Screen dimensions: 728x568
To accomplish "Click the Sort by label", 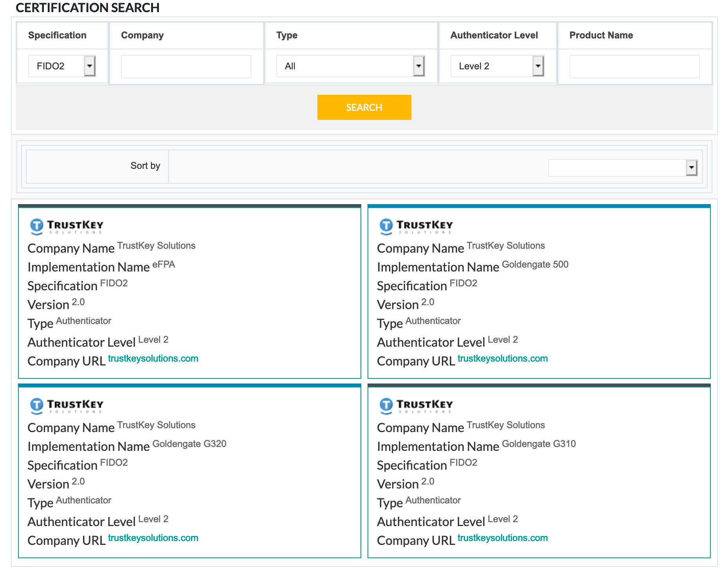I will click(x=145, y=166).
